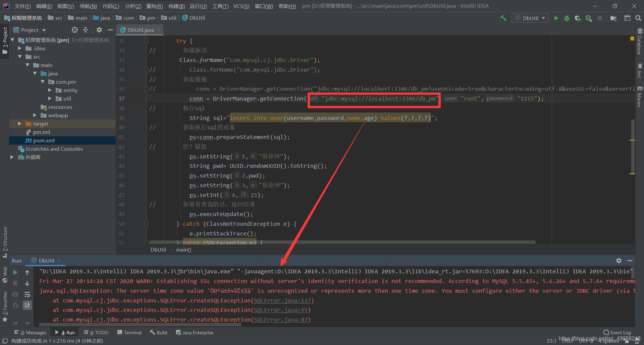The image size is (644, 345).
Task: Click the disabled Stop icon in the top toolbar
Action: coord(600,18)
